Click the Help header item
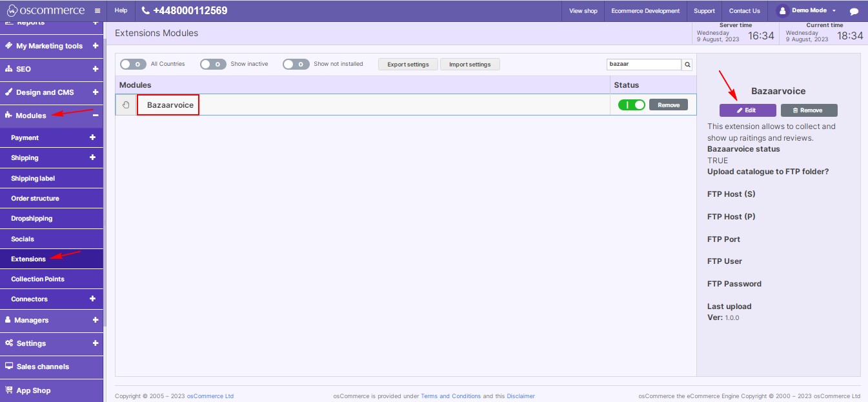The width and height of the screenshot is (868, 402). click(x=121, y=11)
